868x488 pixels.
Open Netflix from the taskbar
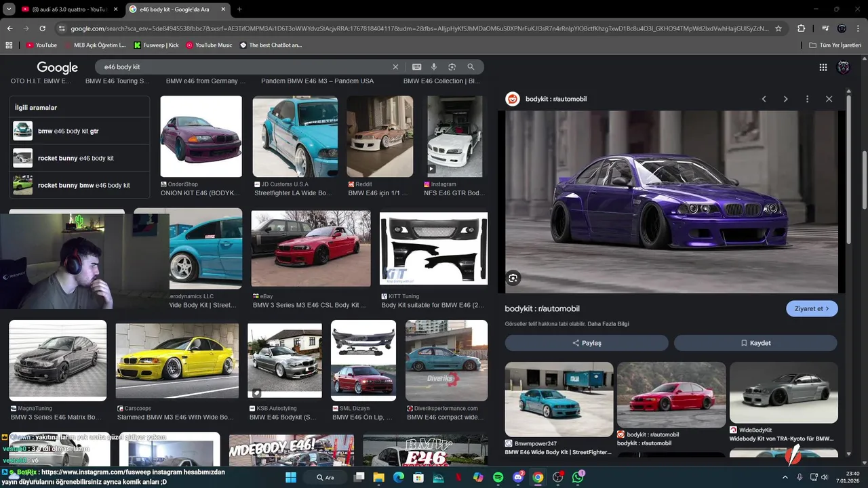click(458, 477)
